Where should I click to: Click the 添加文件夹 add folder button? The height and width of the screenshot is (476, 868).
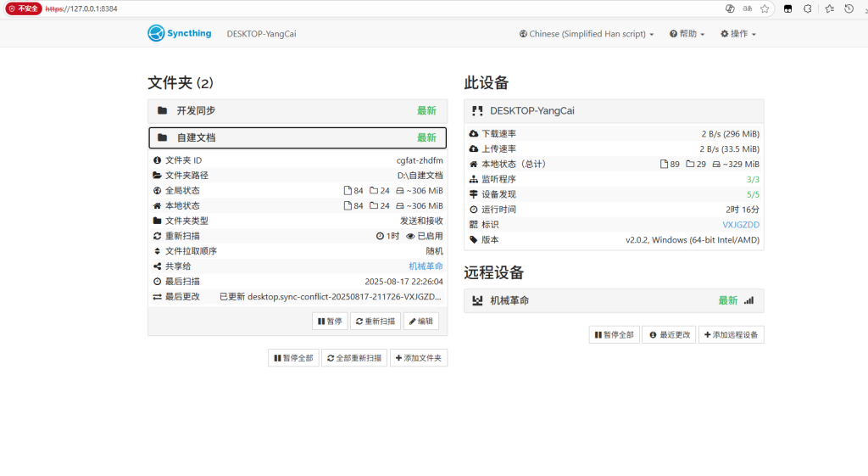click(419, 358)
